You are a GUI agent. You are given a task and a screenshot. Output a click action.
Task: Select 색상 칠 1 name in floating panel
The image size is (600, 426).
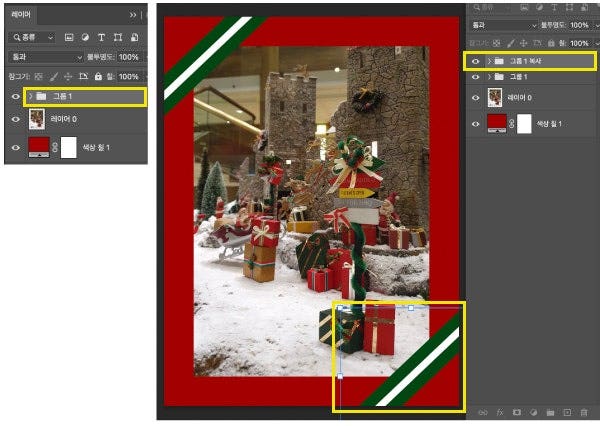96,147
